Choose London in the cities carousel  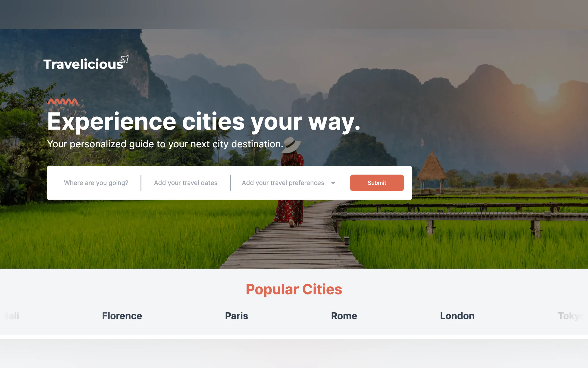457,316
